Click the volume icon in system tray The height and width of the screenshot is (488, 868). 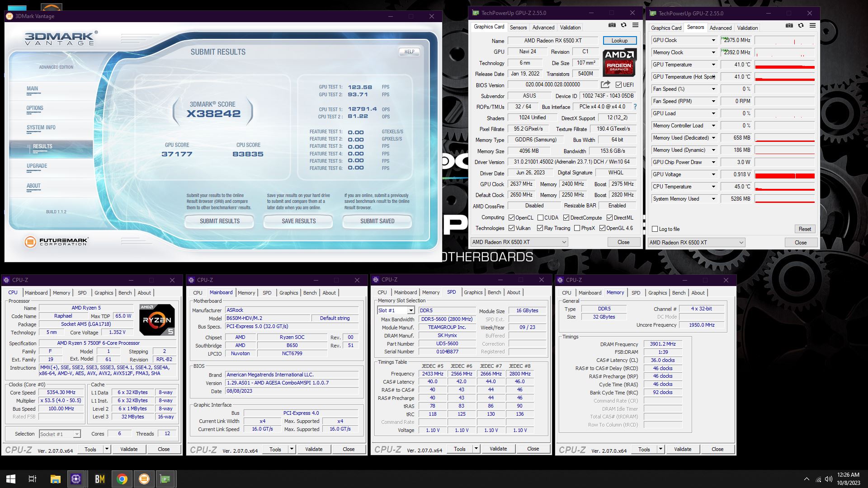829,479
